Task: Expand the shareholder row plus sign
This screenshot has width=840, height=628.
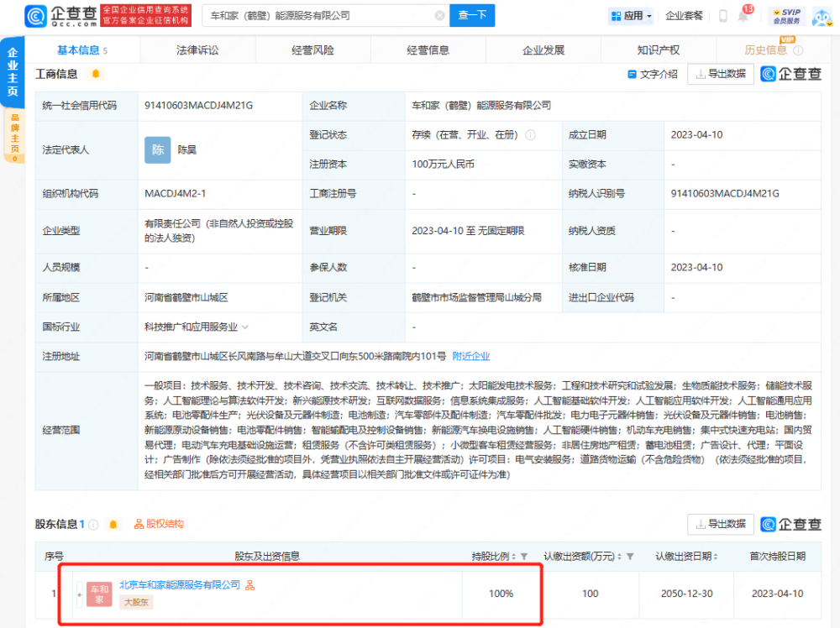Action: (79, 594)
